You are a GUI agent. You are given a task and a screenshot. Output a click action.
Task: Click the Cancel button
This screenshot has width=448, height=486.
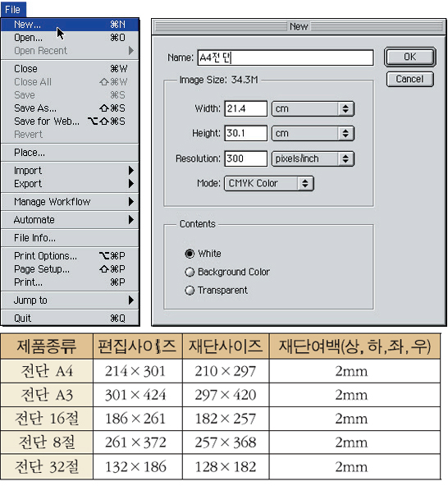point(410,80)
